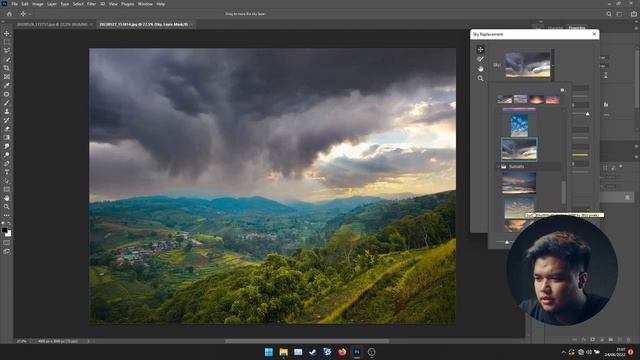The image size is (640, 360).
Task: Select the Clone Stamp tool
Action: click(7, 111)
